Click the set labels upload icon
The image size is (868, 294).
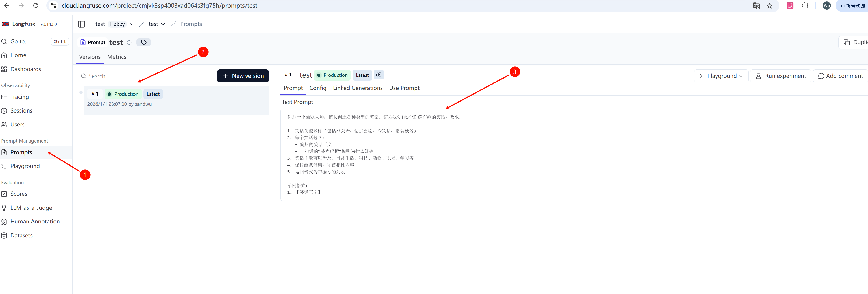[x=379, y=75]
